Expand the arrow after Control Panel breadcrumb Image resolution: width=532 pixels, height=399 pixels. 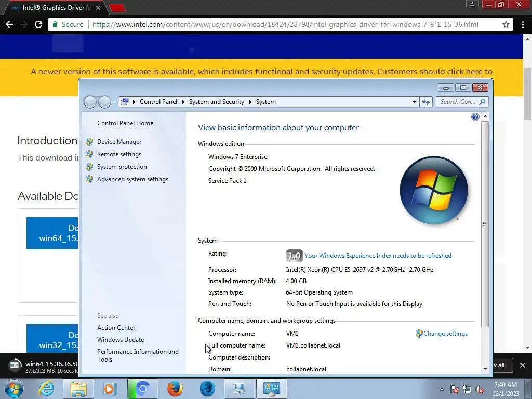(183, 102)
